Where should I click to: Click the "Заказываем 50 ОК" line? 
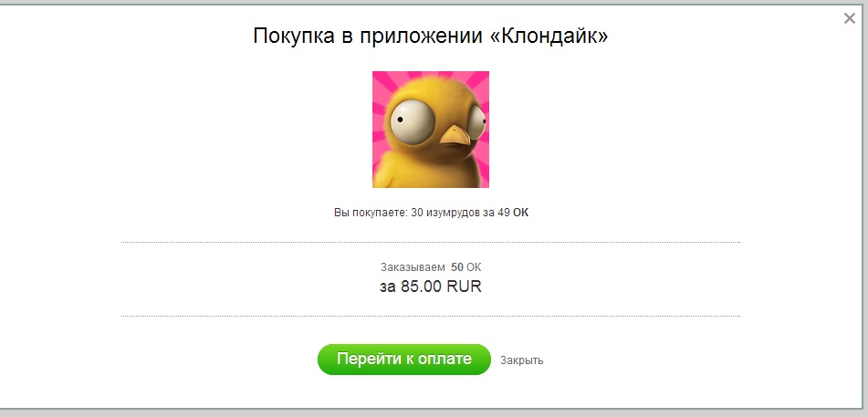[x=431, y=267]
